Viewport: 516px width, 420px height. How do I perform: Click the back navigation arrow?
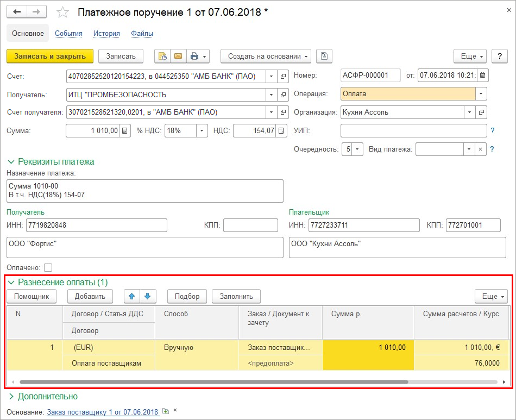coord(16,12)
